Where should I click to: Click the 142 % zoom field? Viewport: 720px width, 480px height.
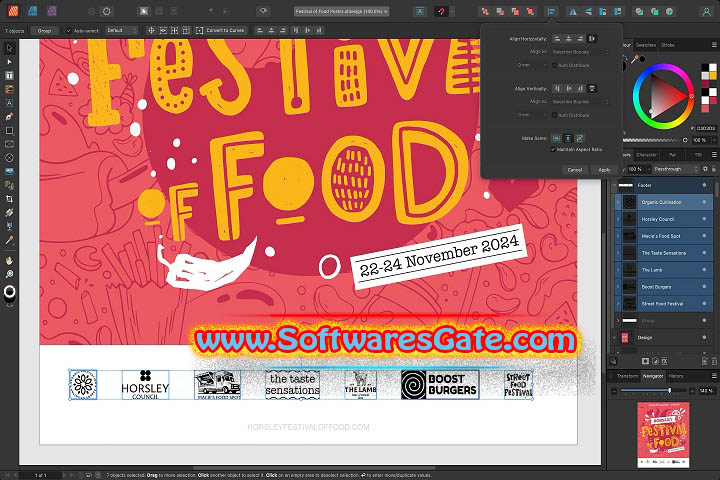(706, 391)
